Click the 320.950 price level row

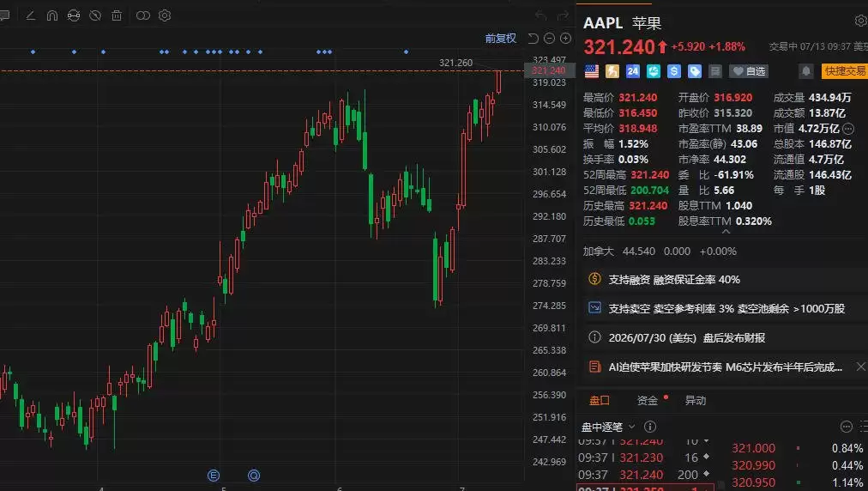[797, 482]
